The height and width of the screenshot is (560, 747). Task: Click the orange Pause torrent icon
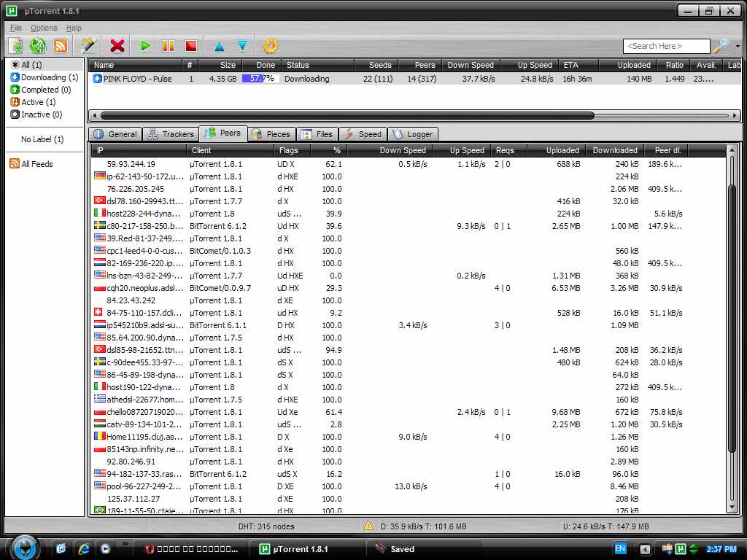169,46
